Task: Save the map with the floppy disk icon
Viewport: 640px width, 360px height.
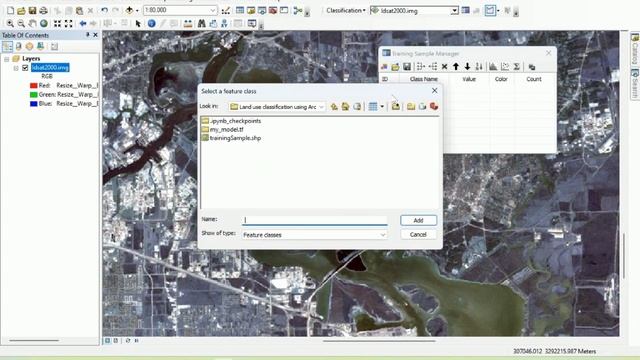Action: pos(32,11)
